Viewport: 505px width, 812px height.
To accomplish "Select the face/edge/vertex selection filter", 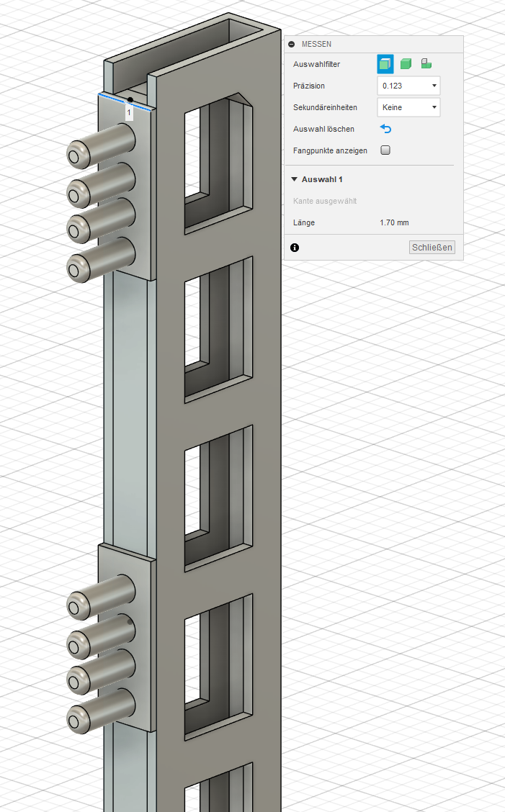I will pyautogui.click(x=385, y=64).
